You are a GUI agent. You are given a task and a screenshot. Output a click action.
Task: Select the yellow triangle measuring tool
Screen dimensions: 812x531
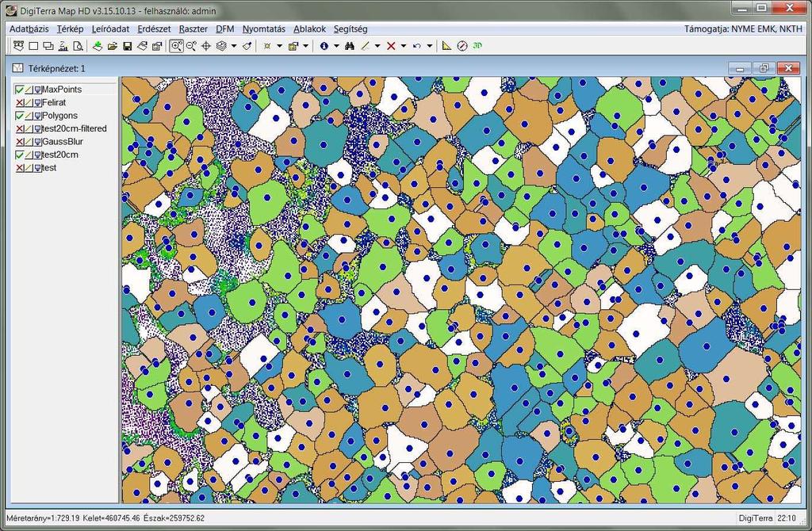[447, 46]
